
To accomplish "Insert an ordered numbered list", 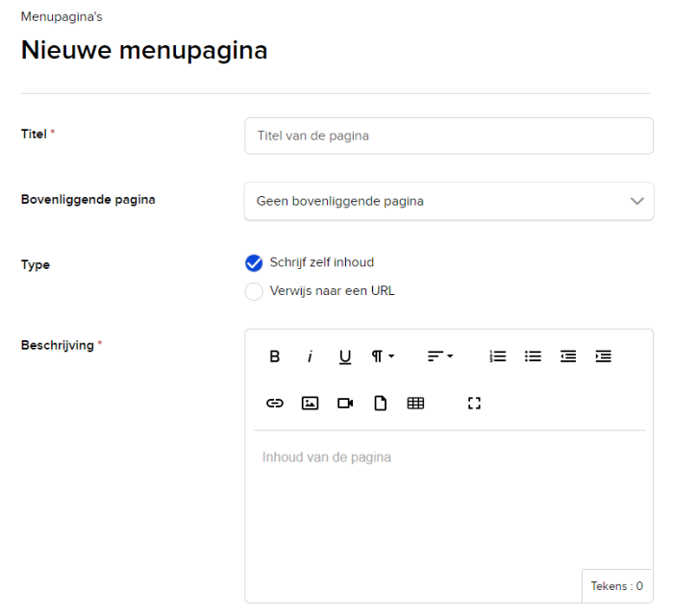I will (x=498, y=357).
